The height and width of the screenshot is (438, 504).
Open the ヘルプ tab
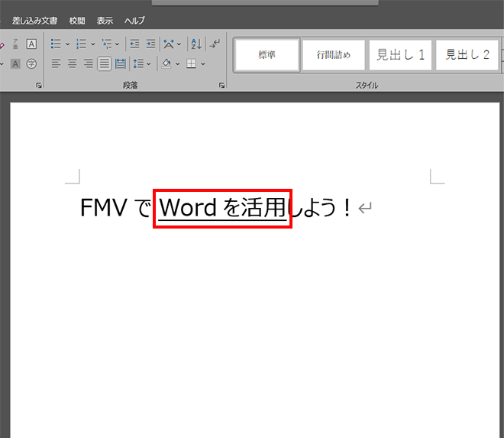134,21
